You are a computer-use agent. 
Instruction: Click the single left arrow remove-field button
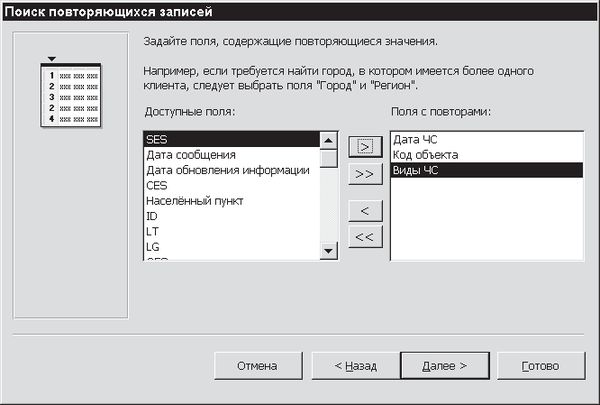pos(365,210)
